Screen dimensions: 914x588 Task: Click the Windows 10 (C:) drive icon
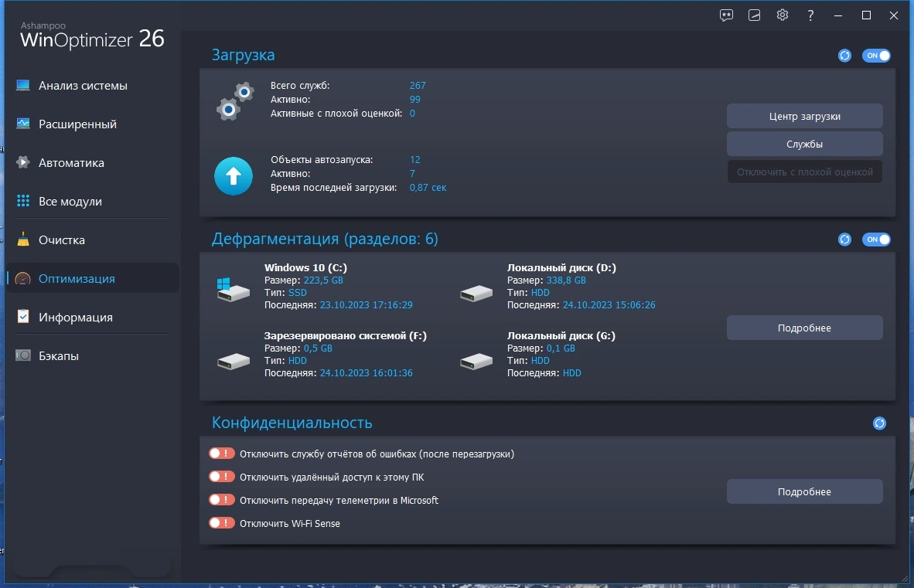(234, 289)
